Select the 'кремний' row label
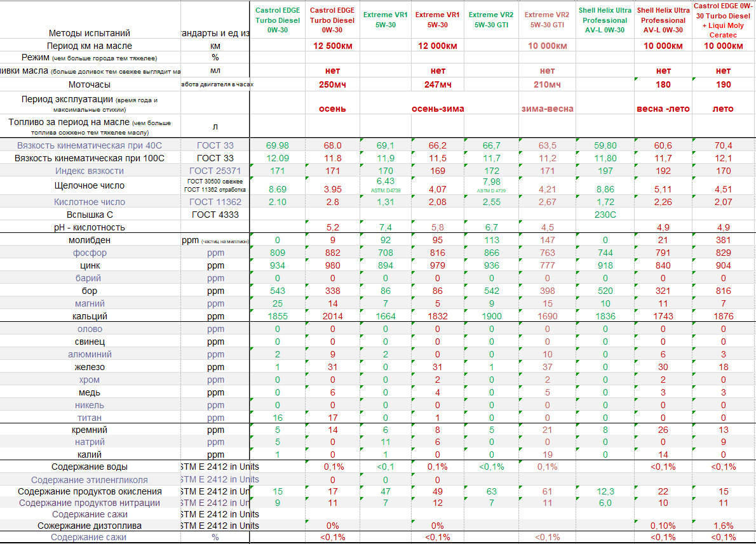The width and height of the screenshot is (756, 544). (89, 430)
